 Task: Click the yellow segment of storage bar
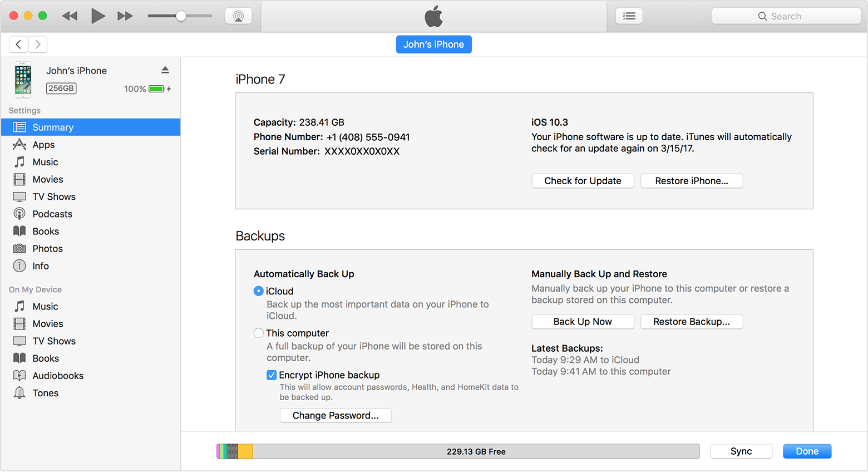[x=245, y=451]
